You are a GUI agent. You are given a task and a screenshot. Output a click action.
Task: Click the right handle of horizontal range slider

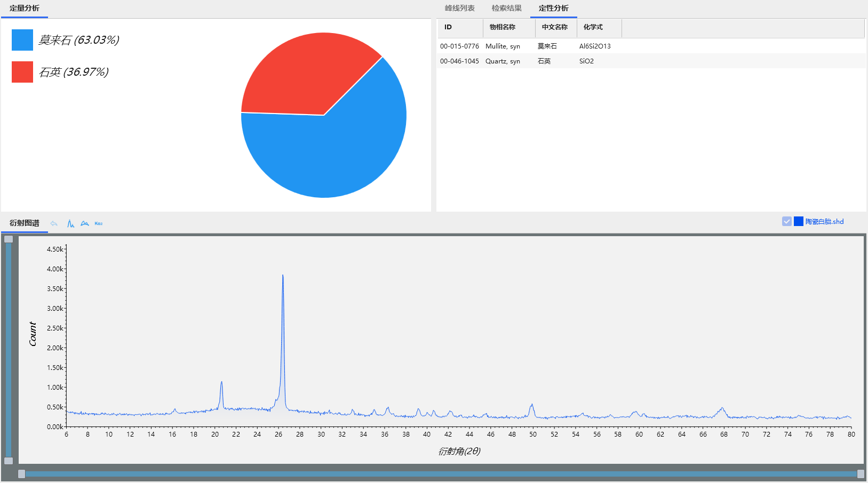pyautogui.click(x=861, y=474)
